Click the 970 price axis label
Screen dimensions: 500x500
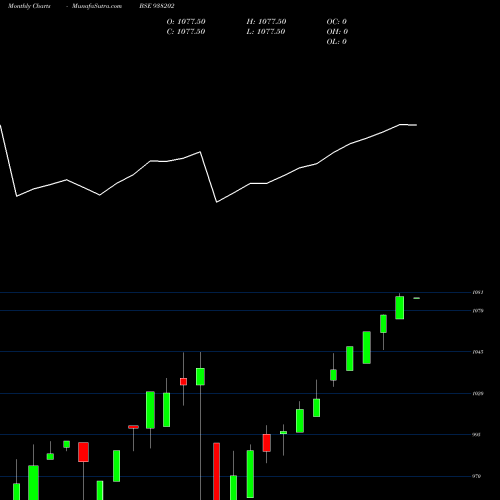coord(477,476)
